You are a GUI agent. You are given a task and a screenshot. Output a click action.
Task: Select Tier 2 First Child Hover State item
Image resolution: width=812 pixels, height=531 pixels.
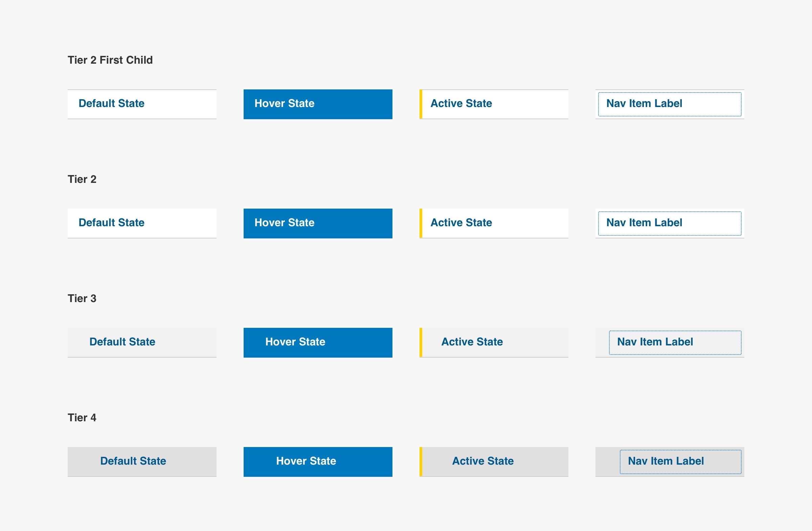coord(318,104)
